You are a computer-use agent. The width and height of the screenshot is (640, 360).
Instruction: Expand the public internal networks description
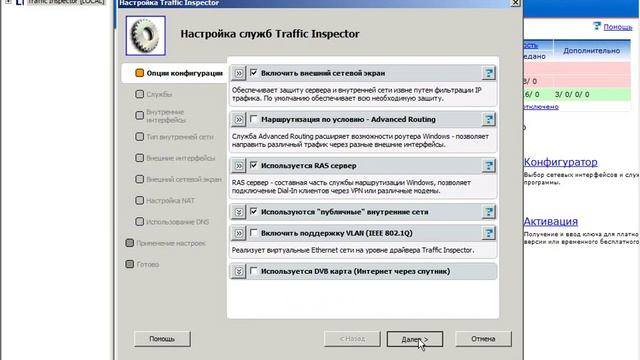click(x=239, y=212)
